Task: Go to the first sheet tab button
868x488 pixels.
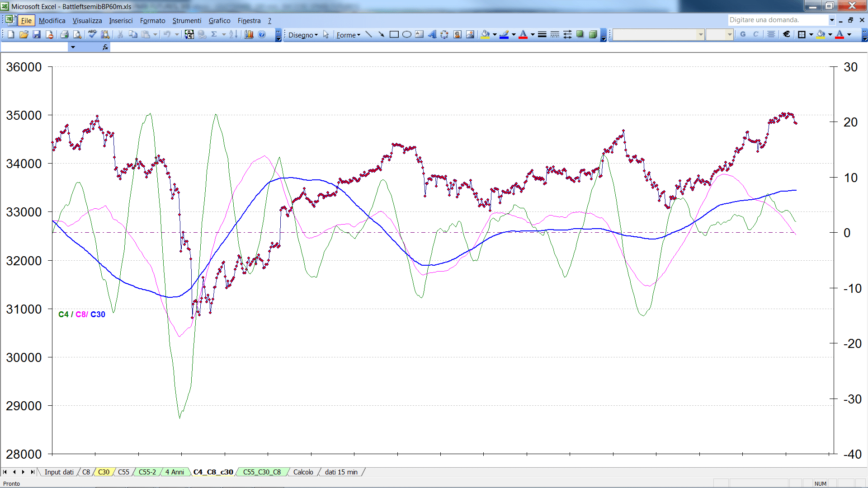Action: (5, 472)
